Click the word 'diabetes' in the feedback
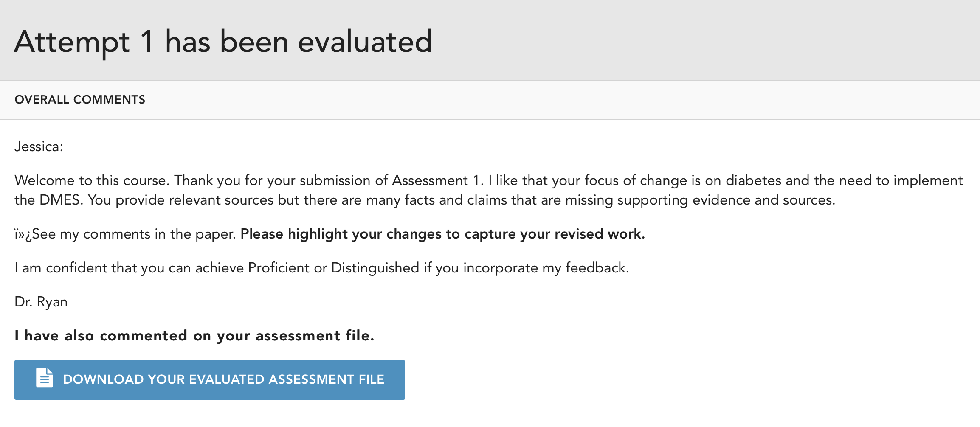Screen dimensions: 980x427 click(753, 180)
